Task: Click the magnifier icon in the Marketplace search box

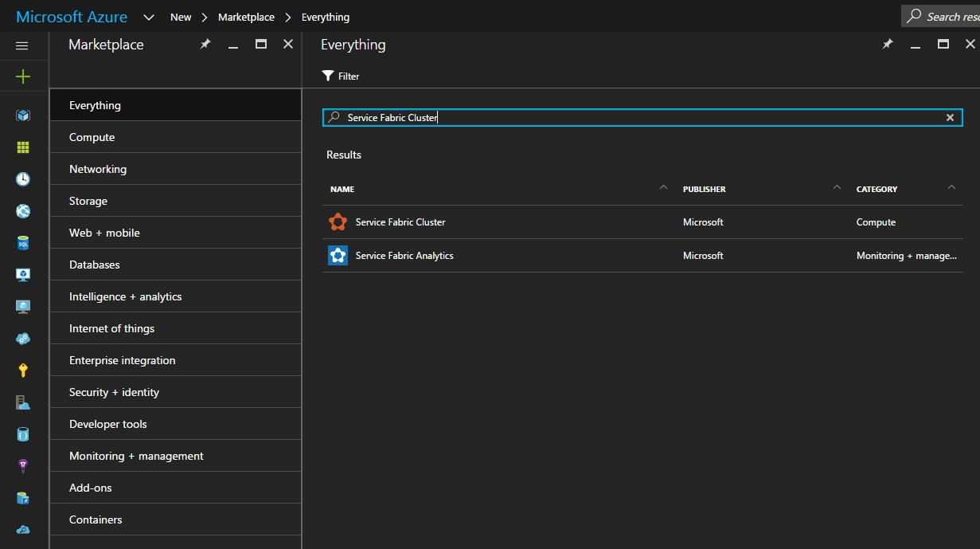Action: [334, 117]
